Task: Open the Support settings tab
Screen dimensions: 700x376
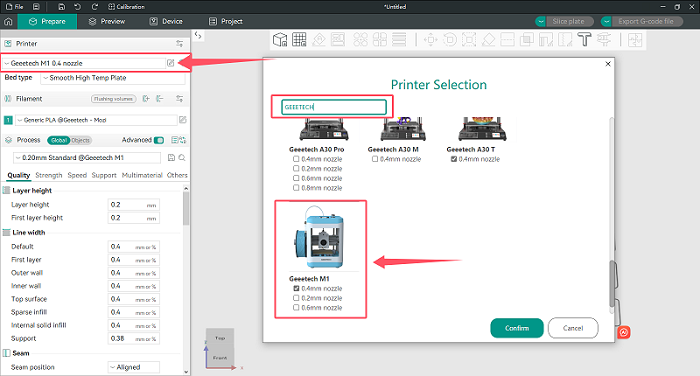Action: coord(104,175)
